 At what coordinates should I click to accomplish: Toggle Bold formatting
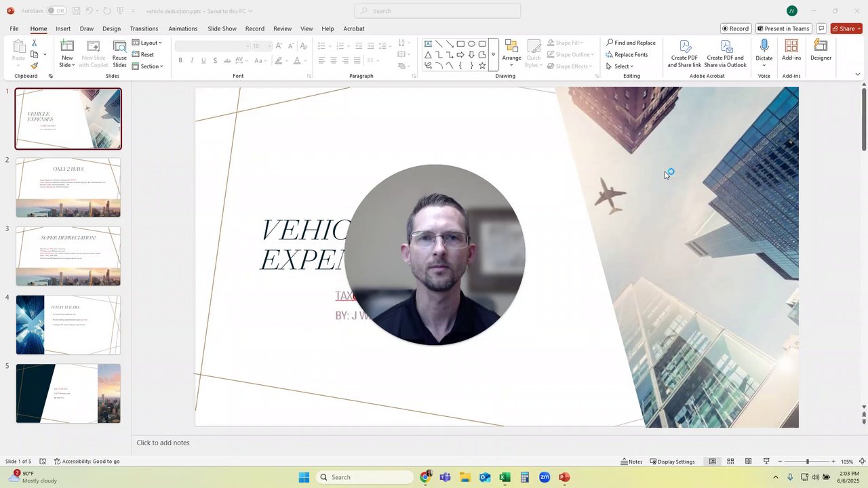tap(180, 60)
